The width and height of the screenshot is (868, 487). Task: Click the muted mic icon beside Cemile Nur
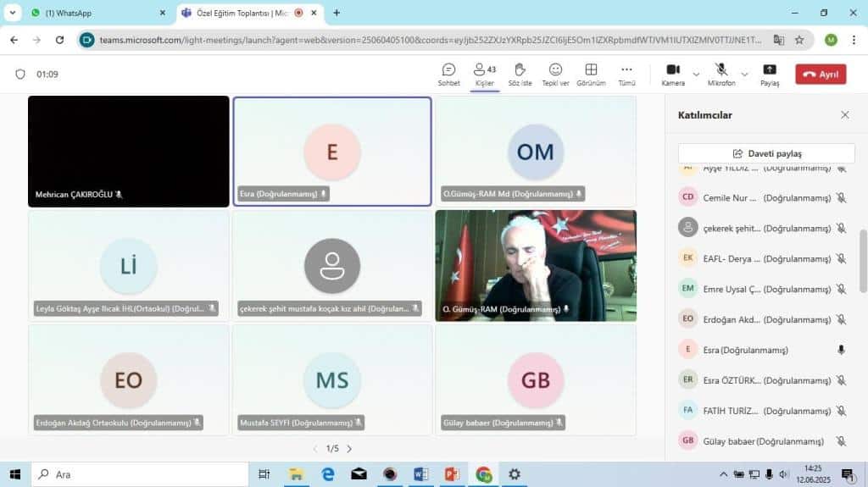tap(841, 197)
